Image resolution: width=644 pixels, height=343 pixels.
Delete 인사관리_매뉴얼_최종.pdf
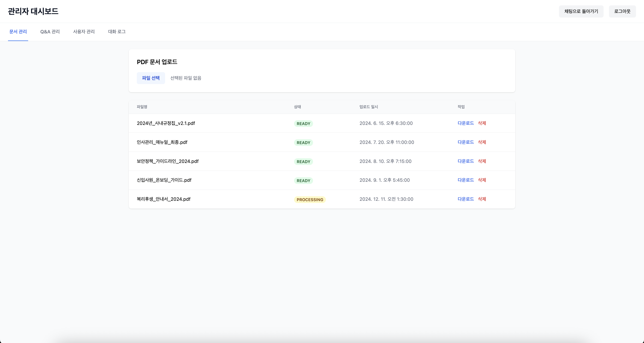(482, 142)
